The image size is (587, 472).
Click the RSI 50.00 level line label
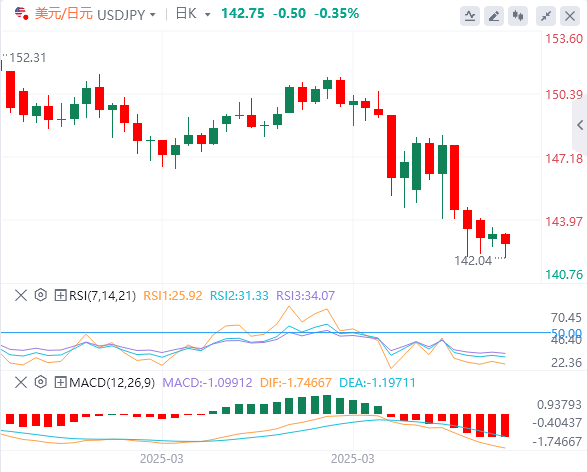[566, 333]
